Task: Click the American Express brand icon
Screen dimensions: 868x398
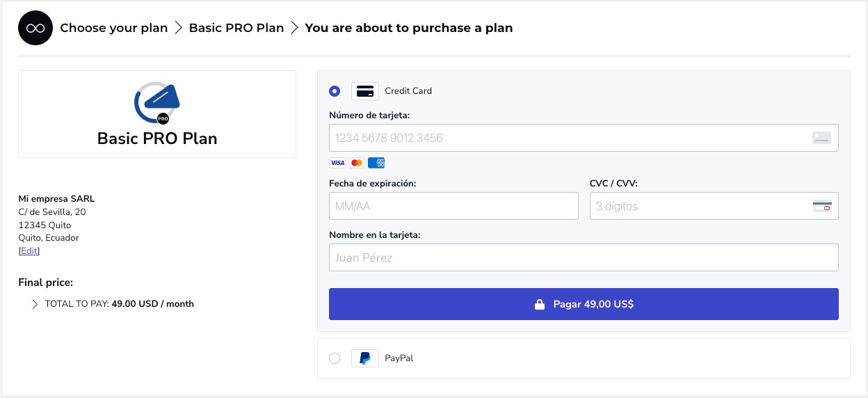Action: (x=376, y=163)
